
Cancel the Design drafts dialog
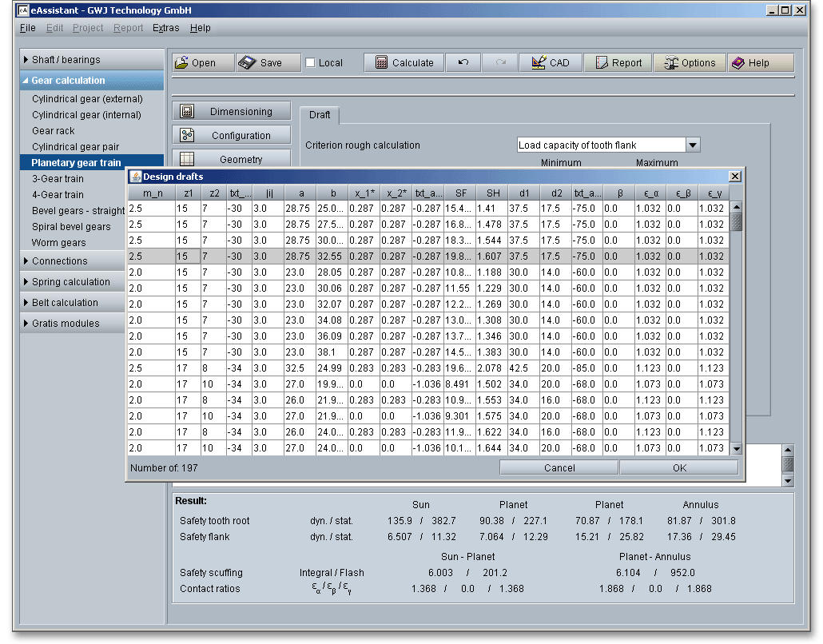[x=559, y=467]
